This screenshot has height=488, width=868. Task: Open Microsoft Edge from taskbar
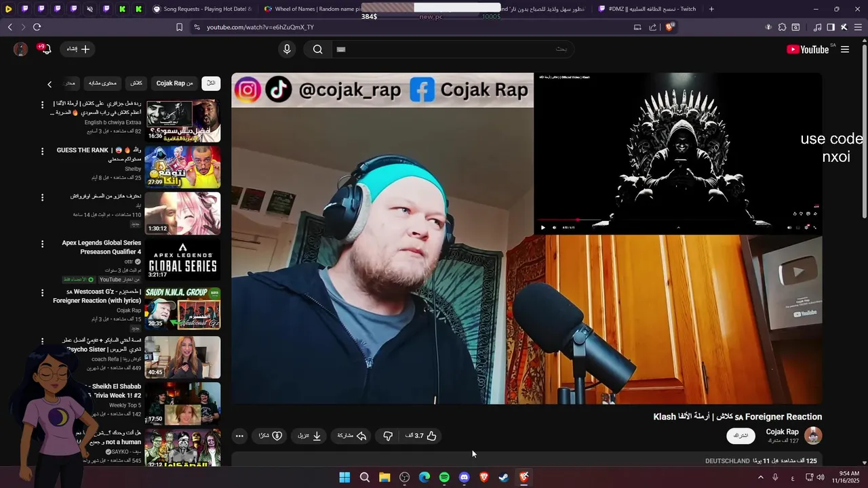click(425, 477)
